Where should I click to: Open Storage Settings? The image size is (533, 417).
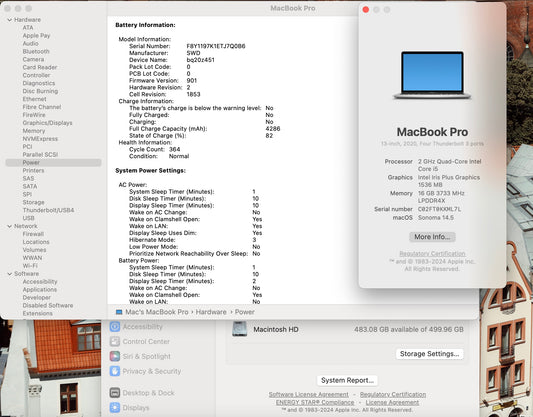click(x=429, y=354)
